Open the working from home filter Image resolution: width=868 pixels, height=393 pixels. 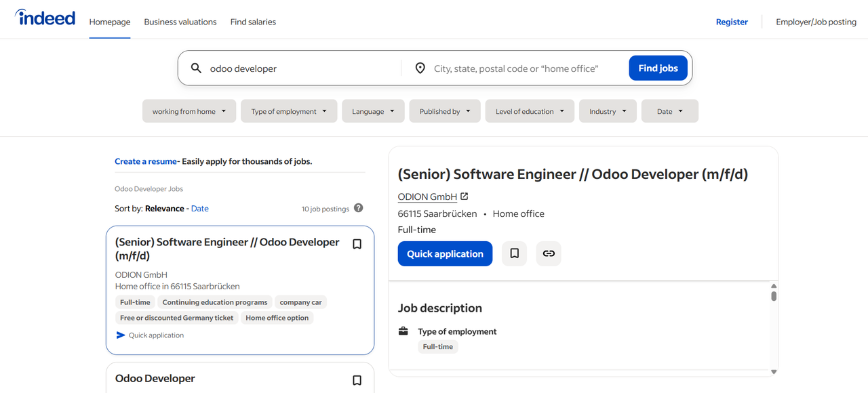[x=189, y=111]
